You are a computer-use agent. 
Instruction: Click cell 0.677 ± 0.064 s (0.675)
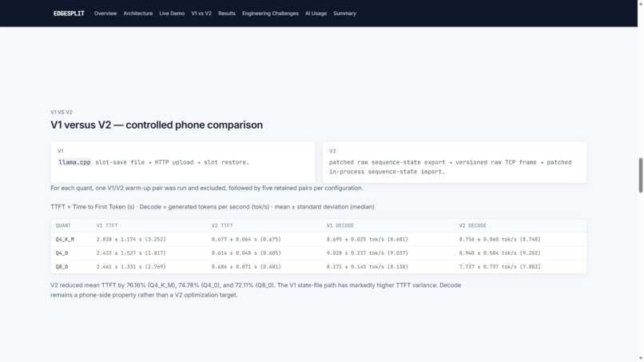coord(246,239)
